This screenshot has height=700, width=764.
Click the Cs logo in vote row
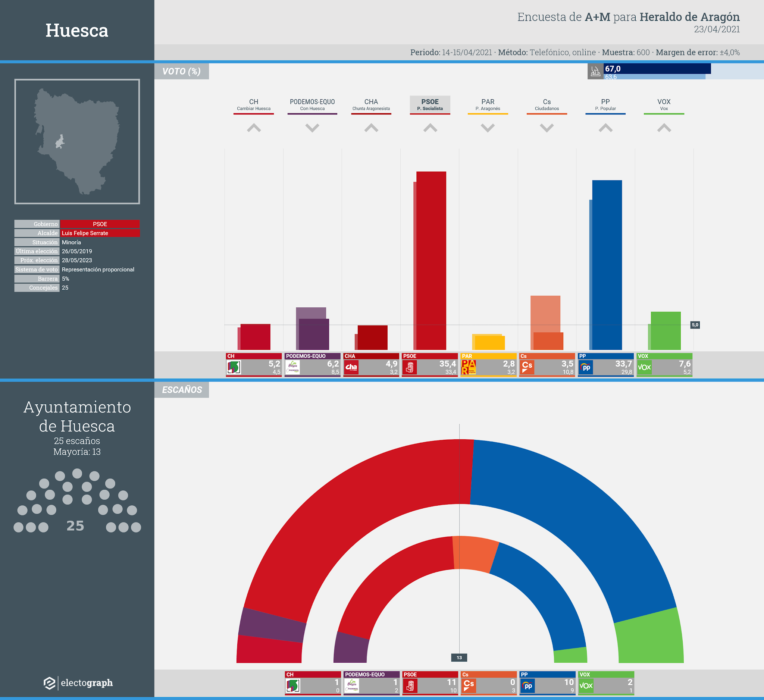527,367
